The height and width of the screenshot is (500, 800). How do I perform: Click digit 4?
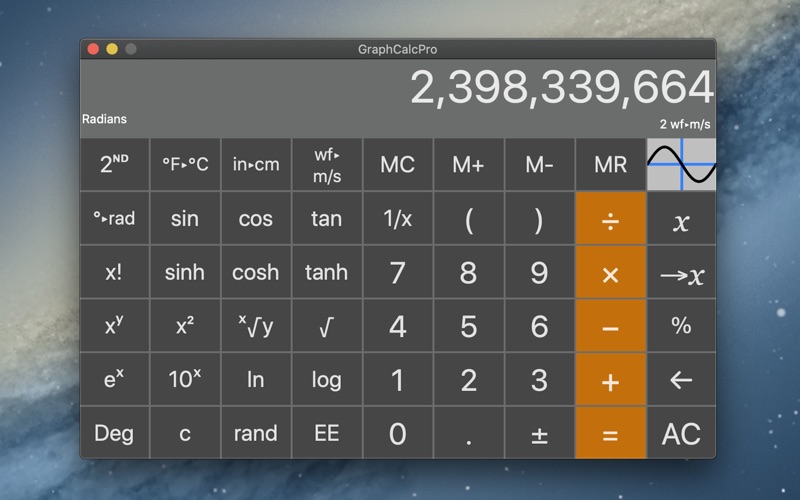pyautogui.click(x=397, y=326)
